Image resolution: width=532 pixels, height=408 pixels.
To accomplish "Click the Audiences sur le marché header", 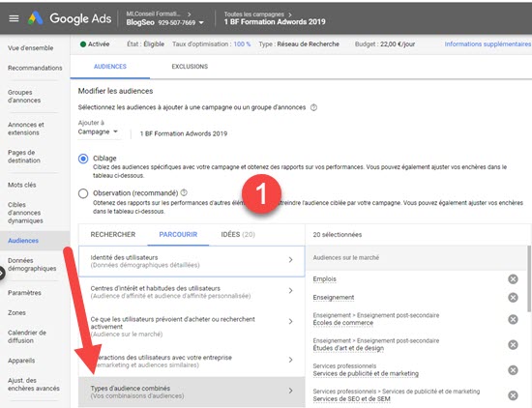I will [345, 258].
